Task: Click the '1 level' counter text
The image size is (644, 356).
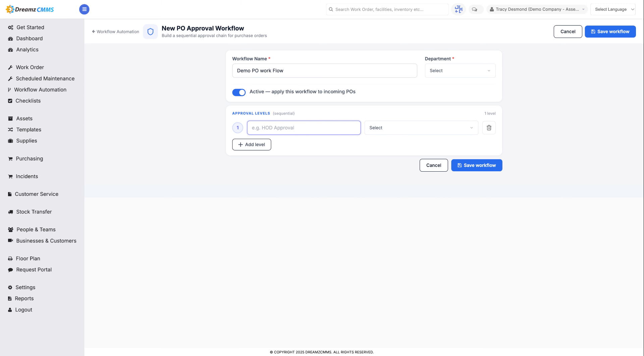Action: click(490, 114)
